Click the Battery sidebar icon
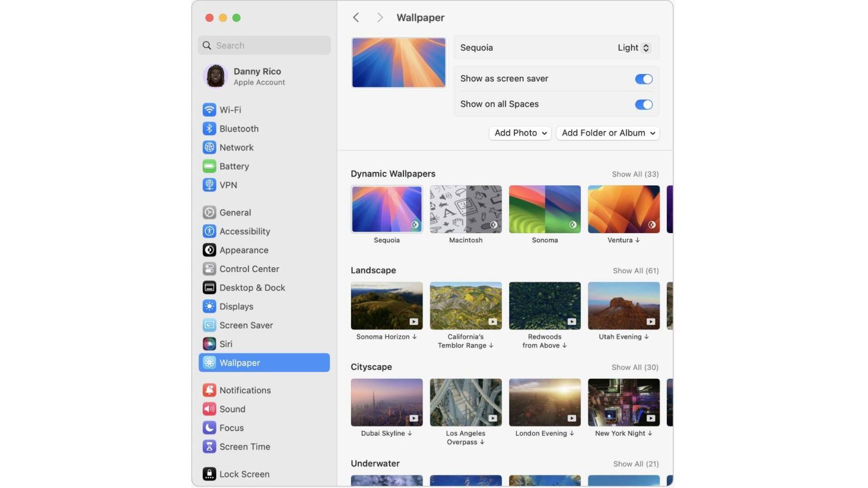Viewport: 868px width, 488px height. (209, 166)
